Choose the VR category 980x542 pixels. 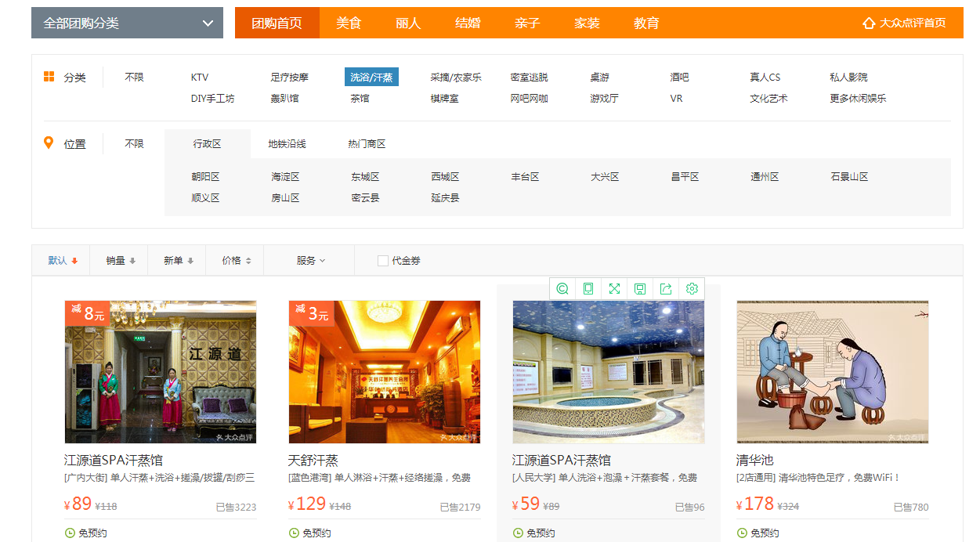[x=677, y=99]
